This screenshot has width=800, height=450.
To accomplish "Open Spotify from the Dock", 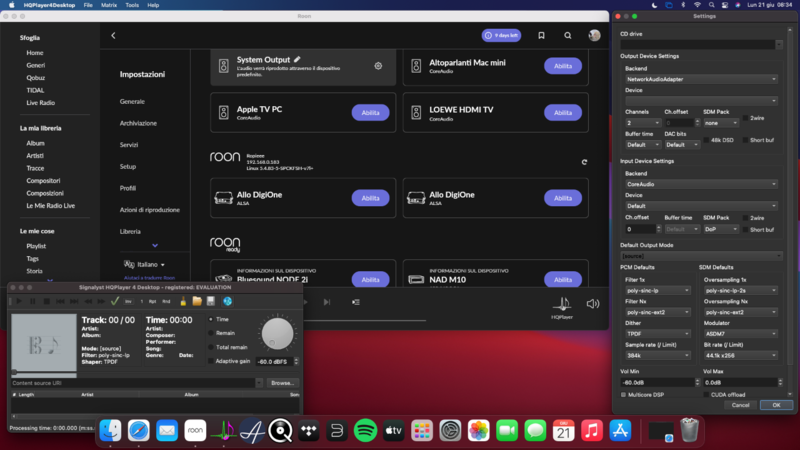I will tap(365, 430).
